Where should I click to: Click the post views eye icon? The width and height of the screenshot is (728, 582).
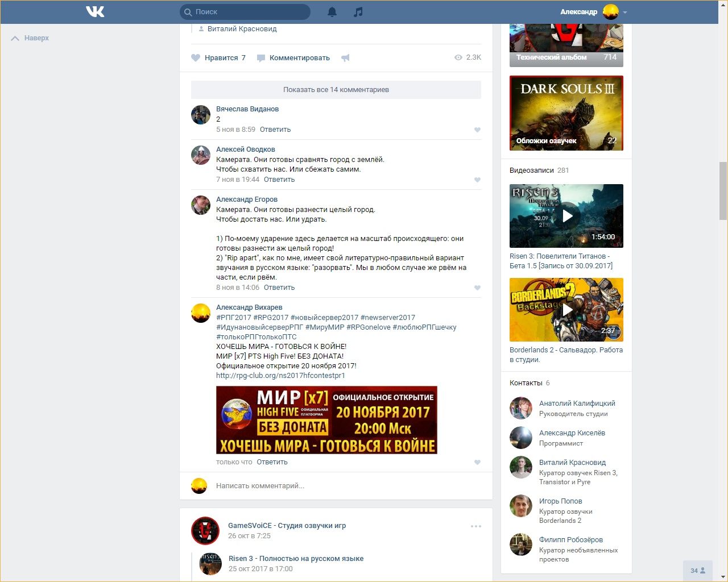(x=458, y=57)
